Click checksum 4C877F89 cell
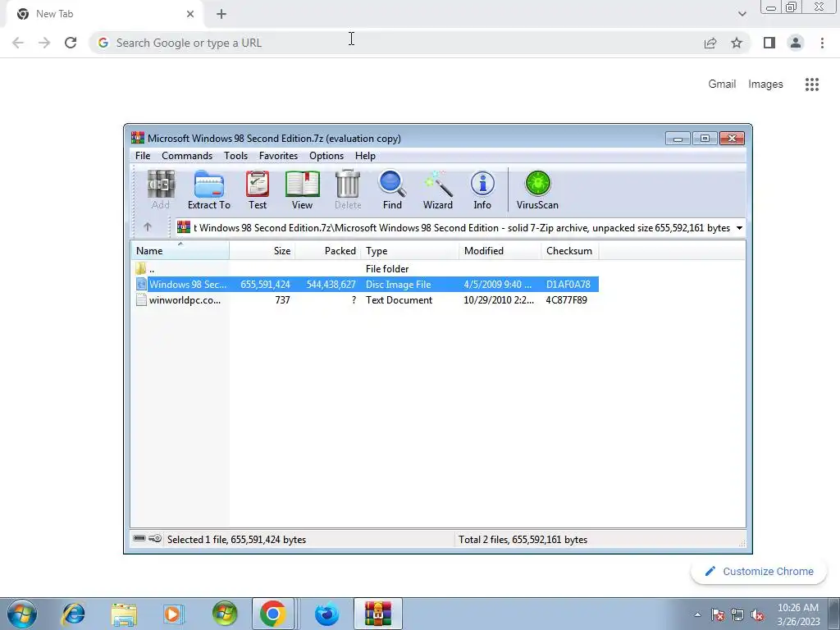 click(x=566, y=300)
